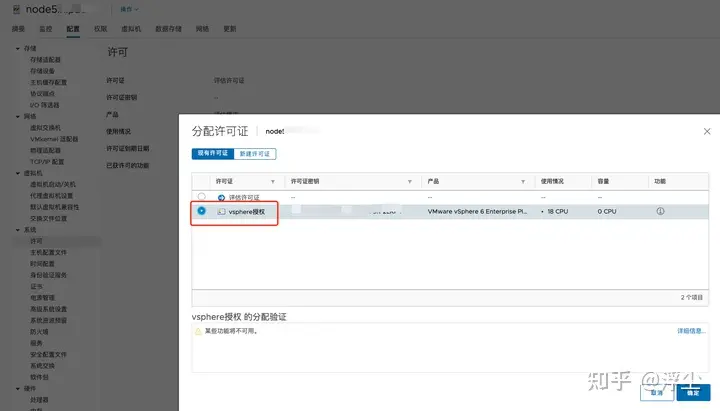Select VMkernel 适配器 in sidebar
The image size is (720, 411).
pos(54,139)
